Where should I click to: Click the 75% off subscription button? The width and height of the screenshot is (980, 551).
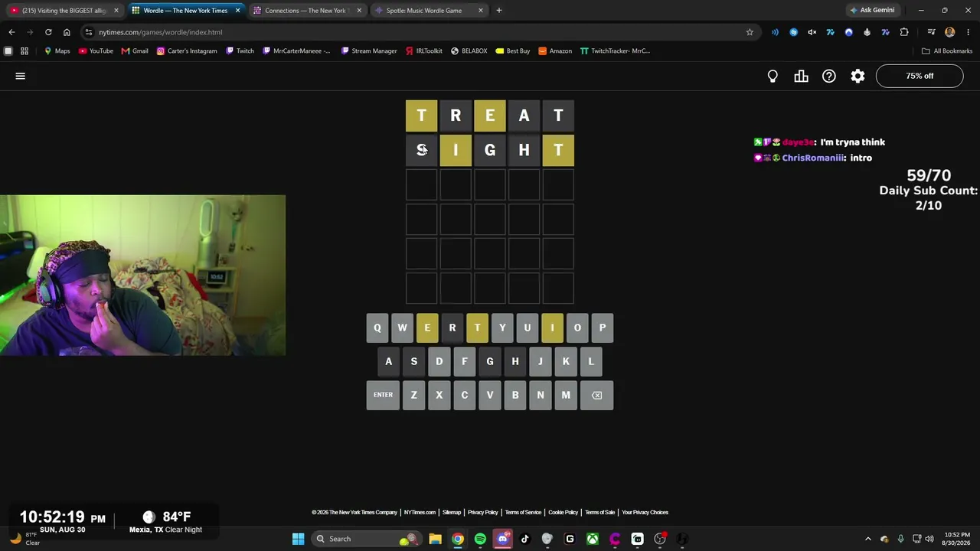pyautogui.click(x=920, y=76)
